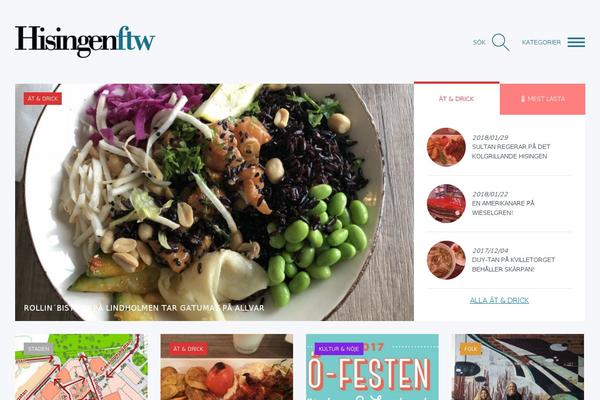Open the Duy-Tan Kvilletorget round thumbnail

pos(446,260)
